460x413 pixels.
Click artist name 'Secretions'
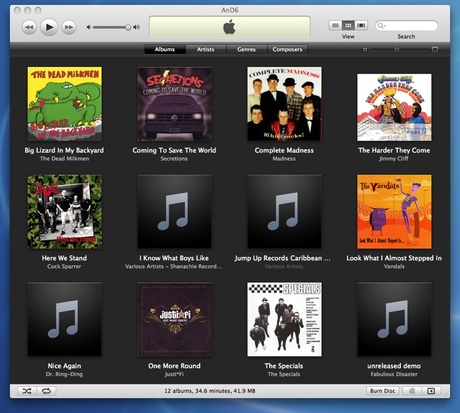(x=174, y=159)
